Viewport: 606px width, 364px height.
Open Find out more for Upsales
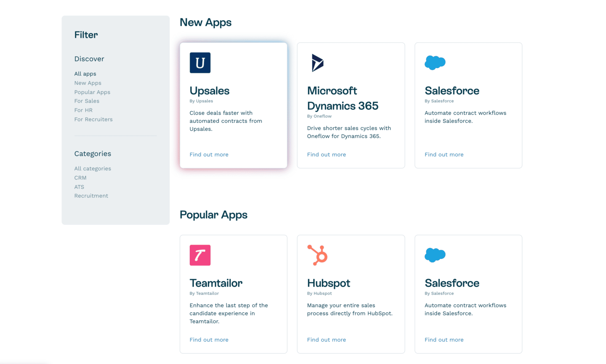[x=209, y=155]
